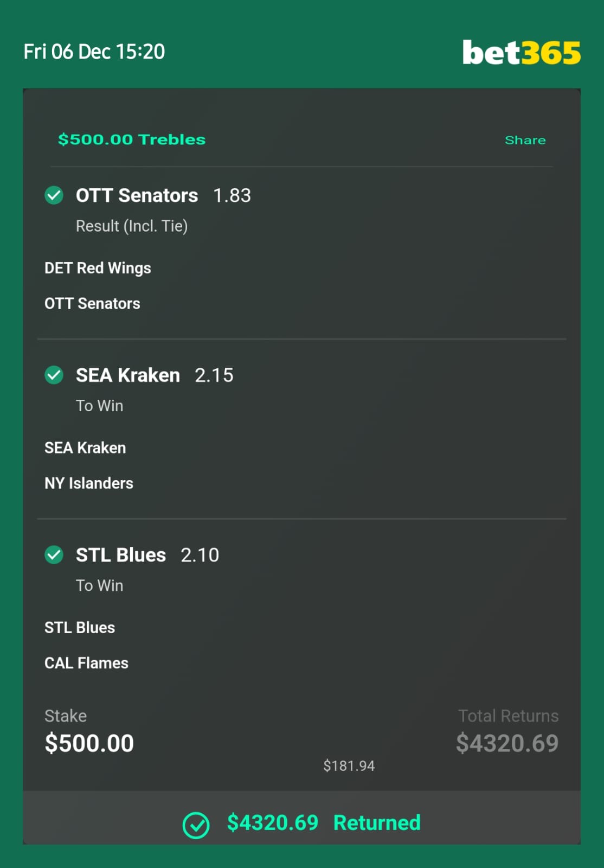The image size is (604, 868).
Task: Share this bet slip
Action: click(525, 140)
